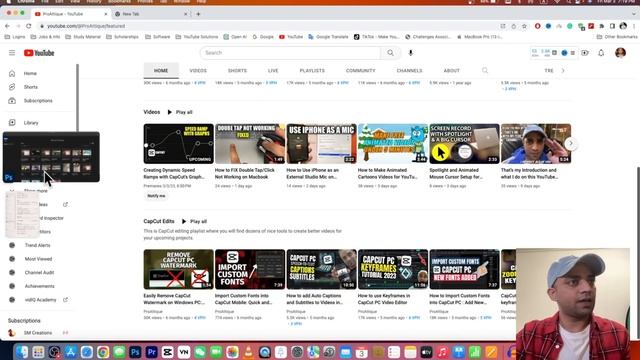The width and height of the screenshot is (640, 360).
Task: Open Use iPhone as a Mic thumbnail
Action: pyautogui.click(x=321, y=144)
